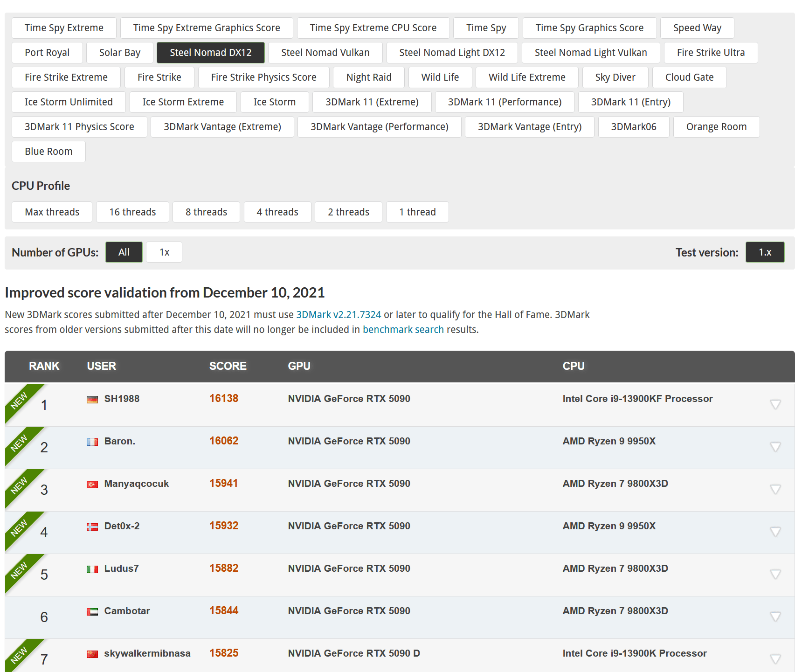Select 1x for Number of GPUs
The width and height of the screenshot is (795, 672).
[164, 252]
